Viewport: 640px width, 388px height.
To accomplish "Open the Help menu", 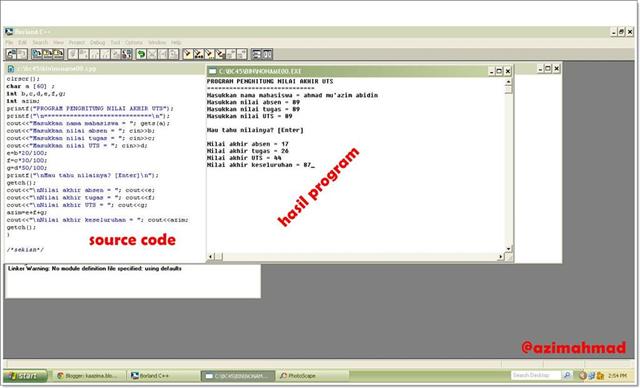I will click(176, 42).
